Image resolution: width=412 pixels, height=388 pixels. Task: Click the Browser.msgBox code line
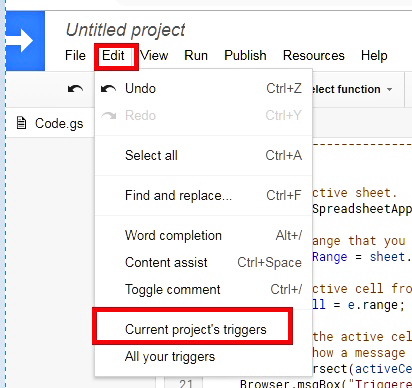pos(325,383)
